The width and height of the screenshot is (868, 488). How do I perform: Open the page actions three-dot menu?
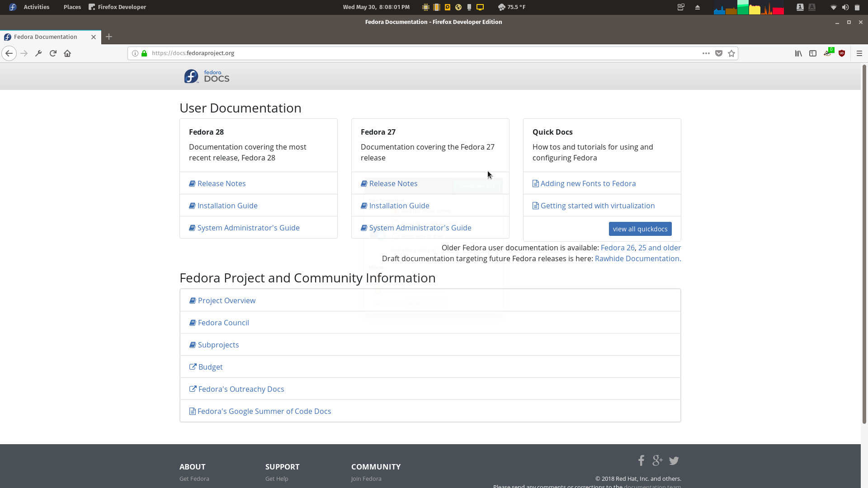[x=706, y=53]
